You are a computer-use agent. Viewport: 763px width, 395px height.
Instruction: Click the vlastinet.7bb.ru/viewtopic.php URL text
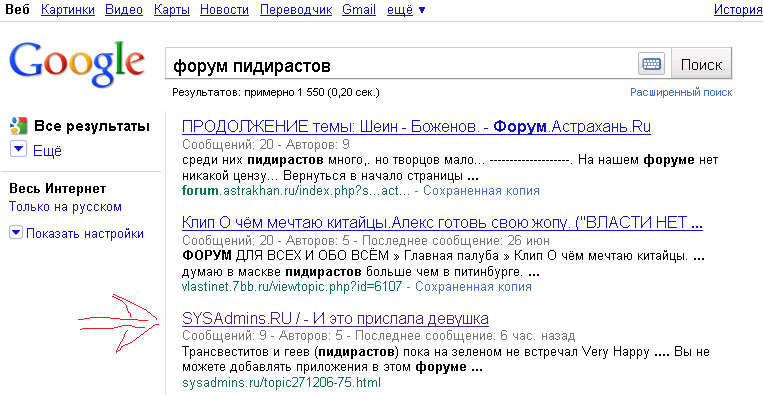coord(292,287)
